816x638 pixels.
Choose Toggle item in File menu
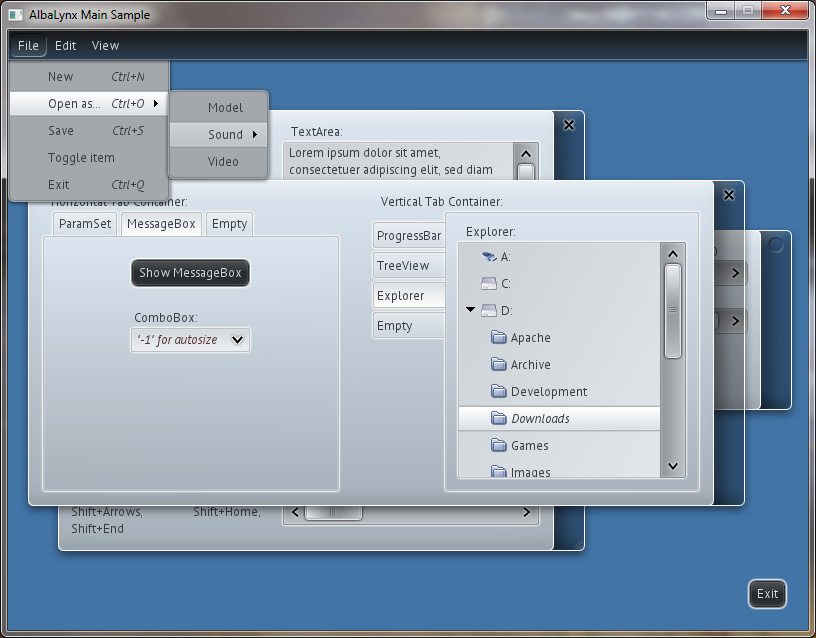click(81, 158)
